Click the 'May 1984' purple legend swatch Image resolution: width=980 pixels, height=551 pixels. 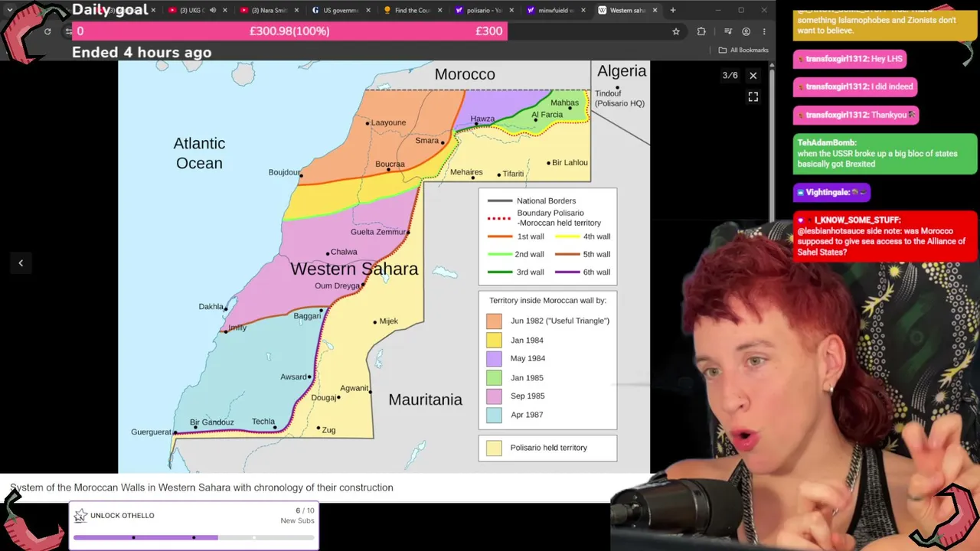(494, 359)
